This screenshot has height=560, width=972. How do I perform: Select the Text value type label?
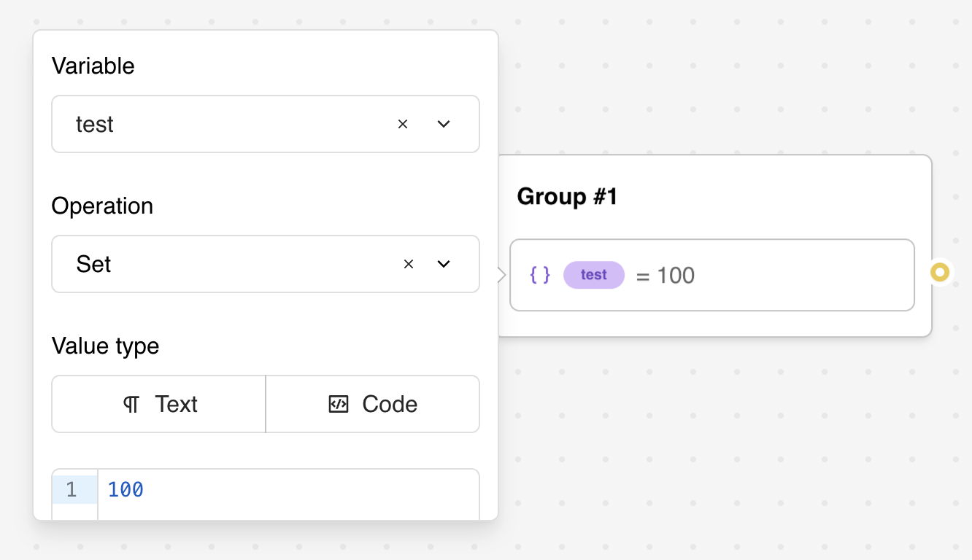click(176, 405)
